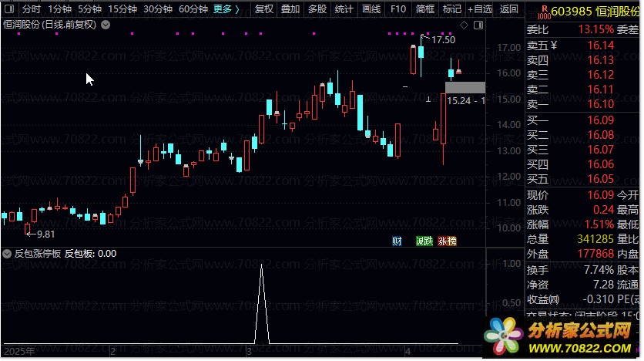Open the 多股 multi-stock view
This screenshot has height=361, width=644.
pos(317,8)
